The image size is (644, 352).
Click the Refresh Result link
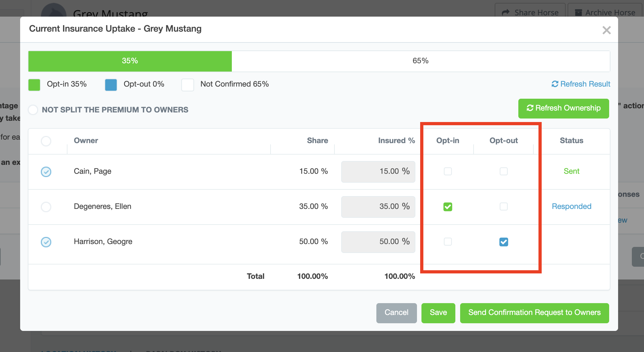coord(581,84)
